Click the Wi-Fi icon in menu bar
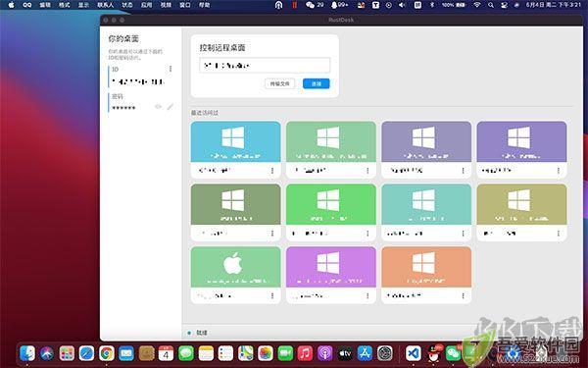The height and width of the screenshot is (368, 588). 476,5
